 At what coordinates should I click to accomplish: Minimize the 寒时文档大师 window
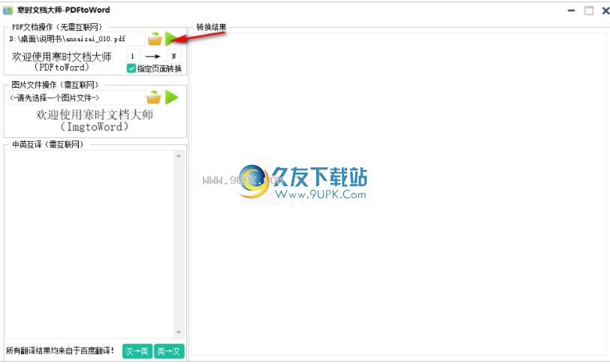(x=571, y=11)
